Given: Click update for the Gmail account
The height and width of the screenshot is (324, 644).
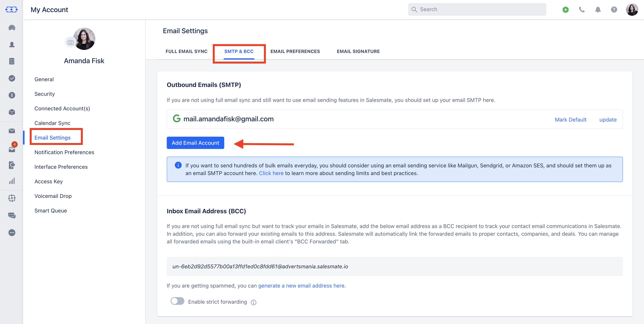Looking at the screenshot, I should (608, 120).
